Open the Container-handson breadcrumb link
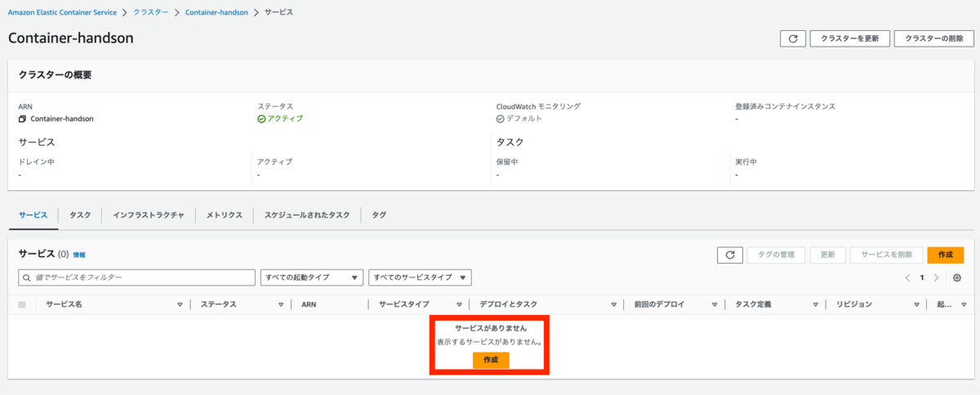This screenshot has height=395, width=980. coord(216,13)
